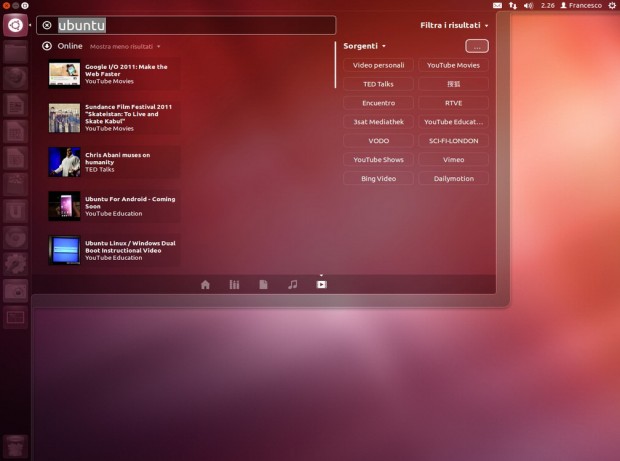
Task: Toggle the RTVE source filter
Action: tap(453, 103)
